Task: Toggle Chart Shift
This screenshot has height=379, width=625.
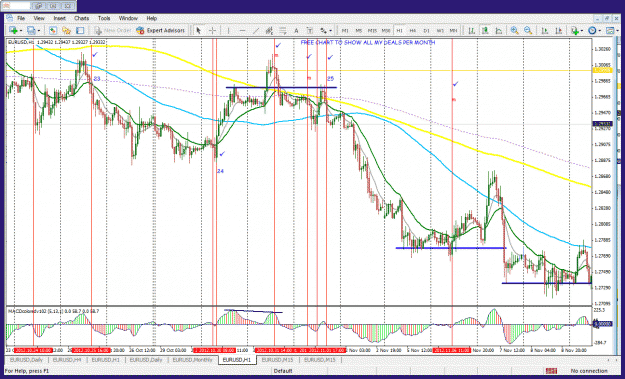Action: coord(558,30)
